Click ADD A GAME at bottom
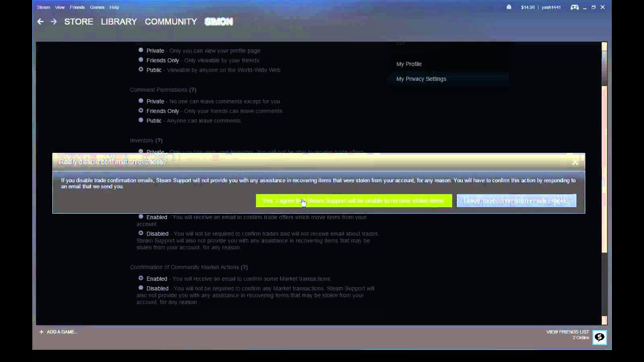 tap(62, 332)
